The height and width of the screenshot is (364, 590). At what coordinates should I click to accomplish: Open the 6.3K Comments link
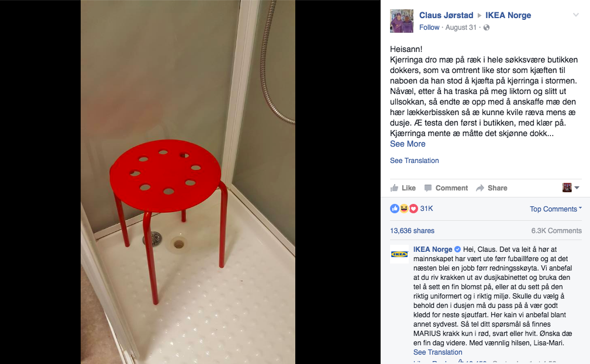[556, 231]
